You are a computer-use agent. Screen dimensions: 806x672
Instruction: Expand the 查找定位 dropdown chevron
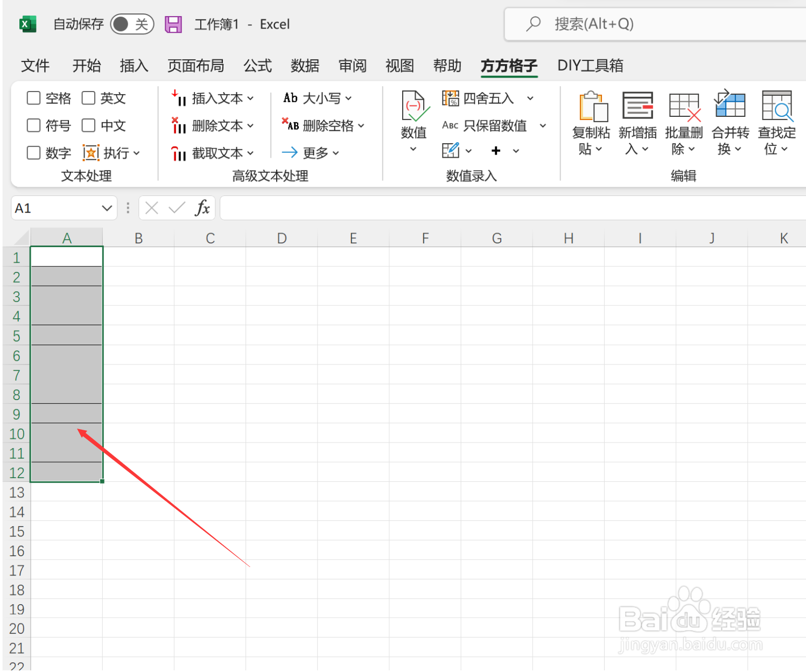pos(784,149)
